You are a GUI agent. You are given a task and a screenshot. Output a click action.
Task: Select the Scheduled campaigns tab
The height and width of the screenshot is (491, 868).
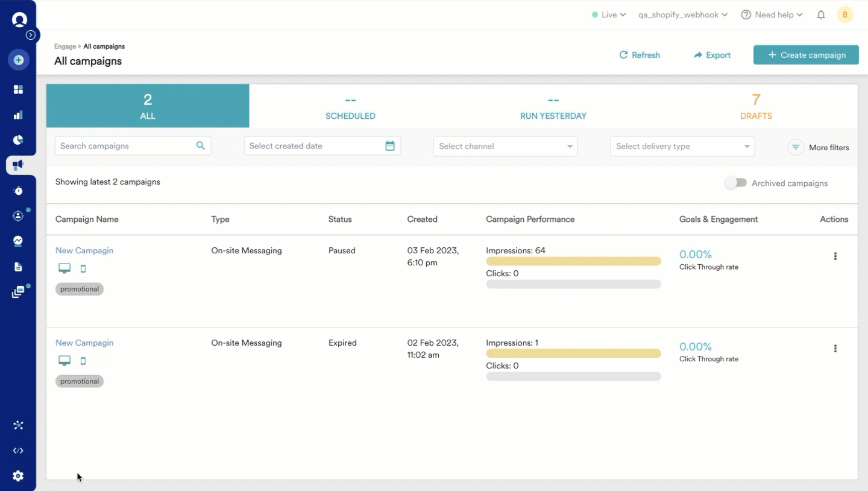(350, 106)
